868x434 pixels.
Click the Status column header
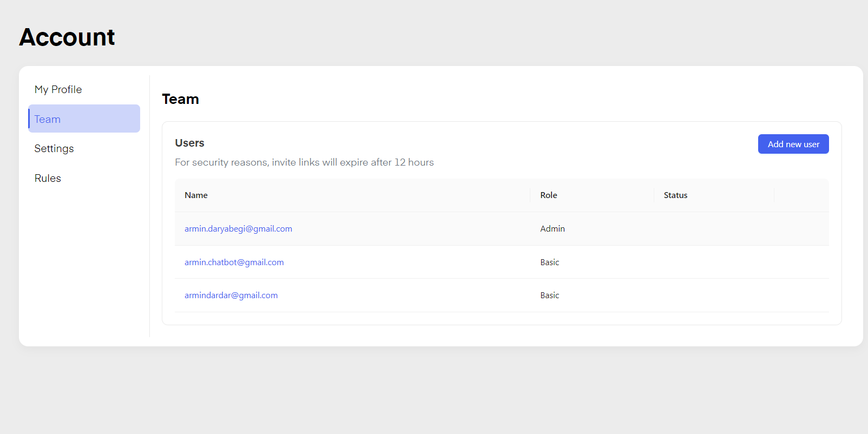675,195
